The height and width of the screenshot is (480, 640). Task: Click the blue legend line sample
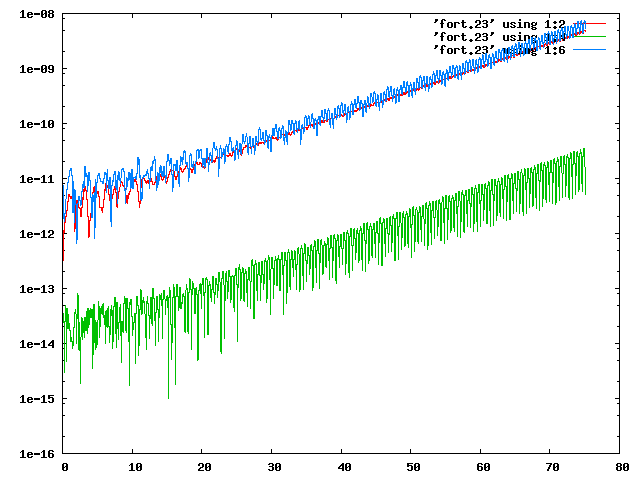[x=589, y=50]
